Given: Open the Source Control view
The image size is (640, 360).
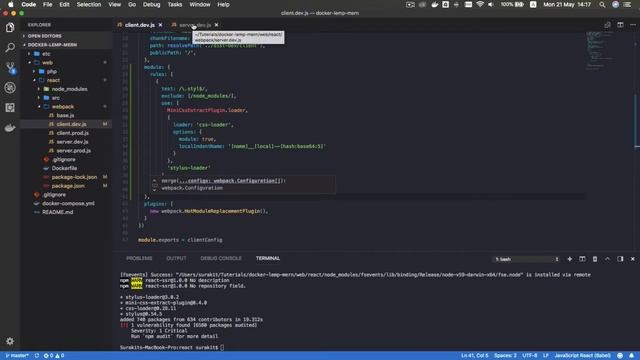Looking at the screenshot, I should coord(10,67).
